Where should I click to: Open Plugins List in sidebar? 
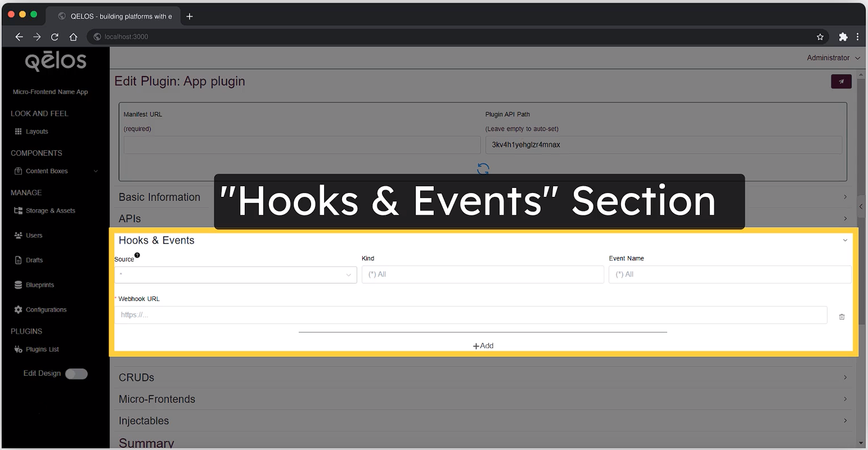[42, 349]
